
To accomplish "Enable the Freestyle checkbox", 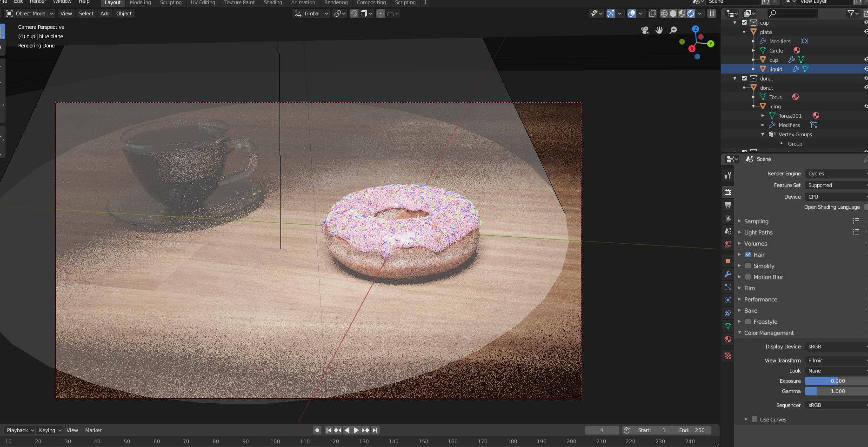I will click(x=748, y=321).
